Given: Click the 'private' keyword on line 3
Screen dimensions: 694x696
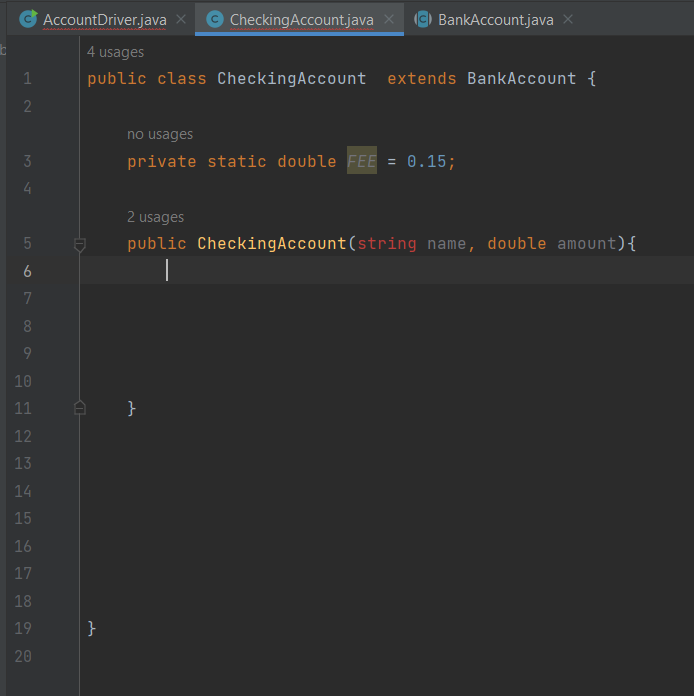Looking at the screenshot, I should click(x=162, y=162).
